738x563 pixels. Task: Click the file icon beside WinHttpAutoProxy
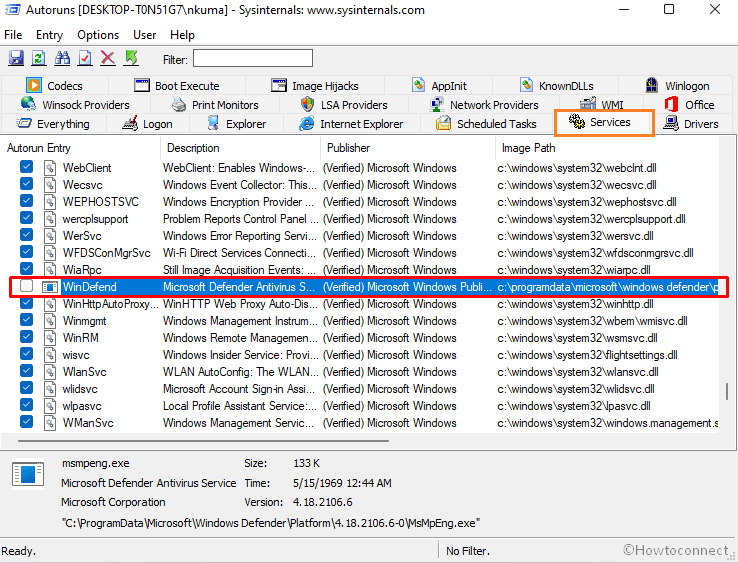[x=49, y=304]
